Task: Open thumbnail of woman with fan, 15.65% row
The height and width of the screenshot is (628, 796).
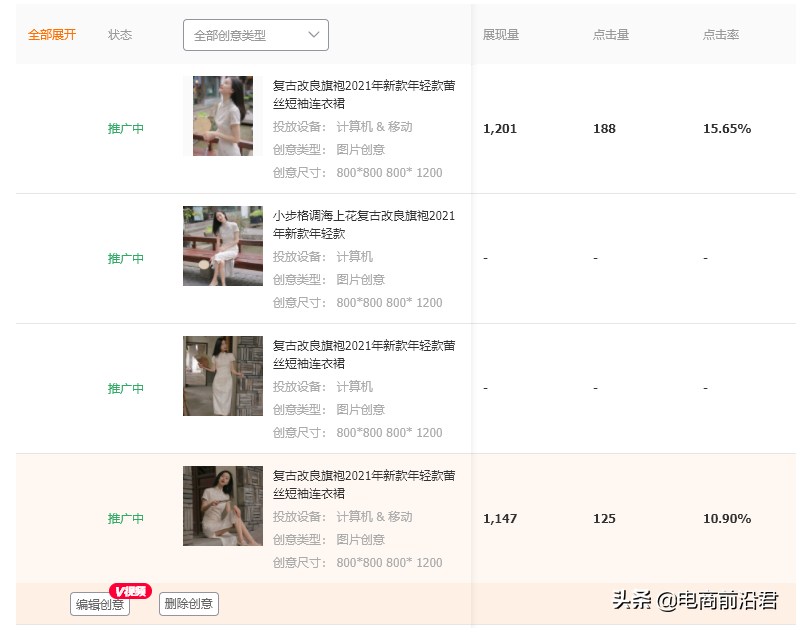Action: pos(223,116)
